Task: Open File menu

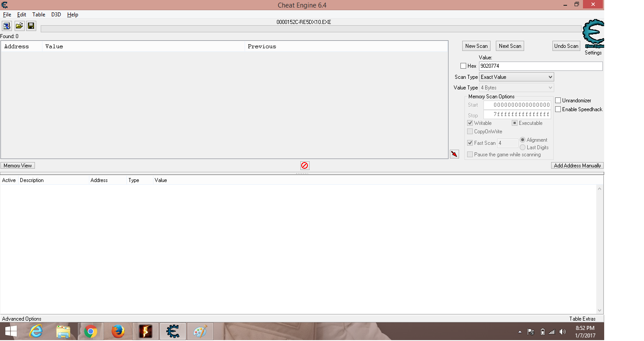Action: [x=7, y=15]
